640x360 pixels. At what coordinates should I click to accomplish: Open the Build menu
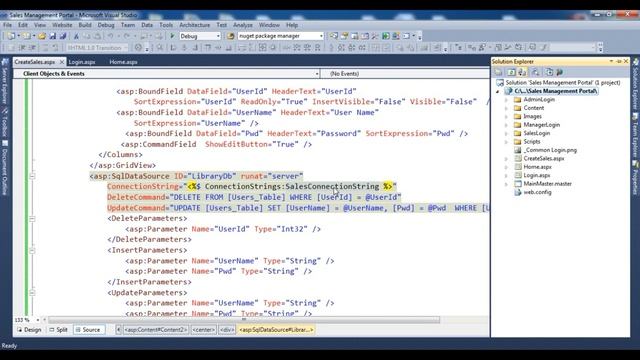[x=85, y=25]
